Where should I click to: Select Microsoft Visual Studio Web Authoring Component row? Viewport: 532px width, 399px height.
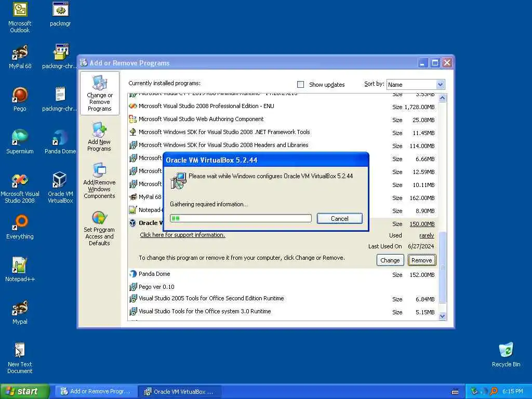click(x=283, y=119)
